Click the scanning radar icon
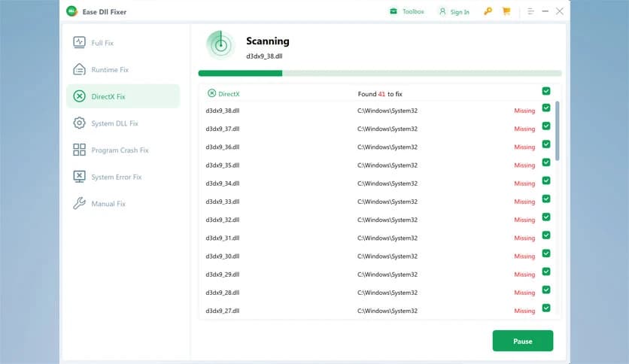Screen dimensions: 629x364 (220, 45)
